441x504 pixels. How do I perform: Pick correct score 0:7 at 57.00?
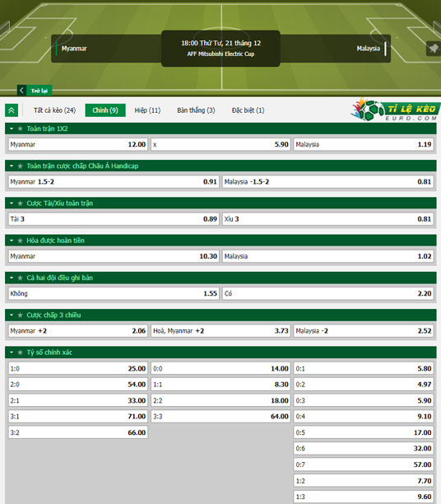[x=364, y=464]
